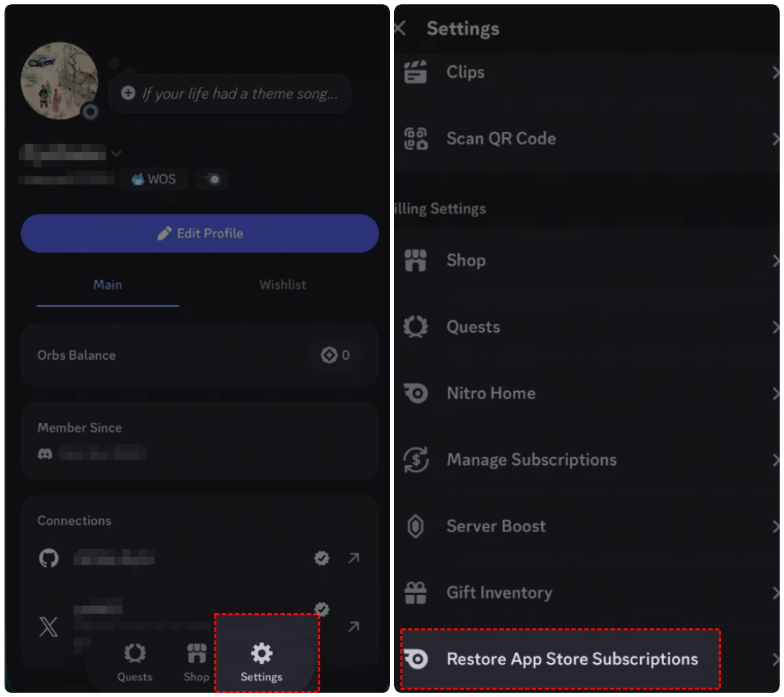Select the WOS server tag badge
The width and height of the screenshot is (784, 697).
click(x=154, y=179)
